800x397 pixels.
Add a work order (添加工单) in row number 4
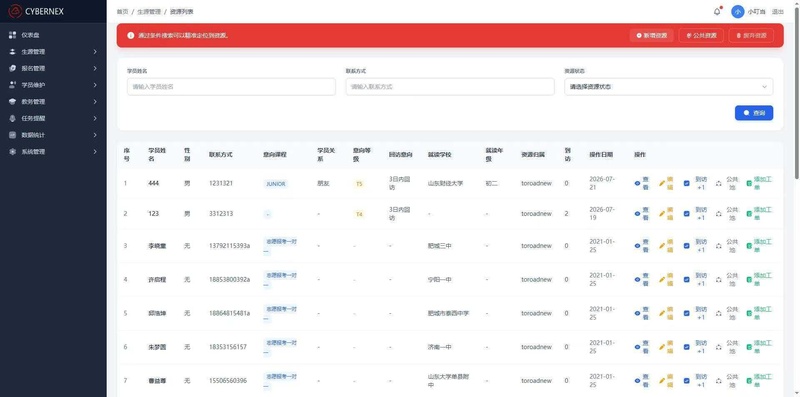(x=760, y=280)
